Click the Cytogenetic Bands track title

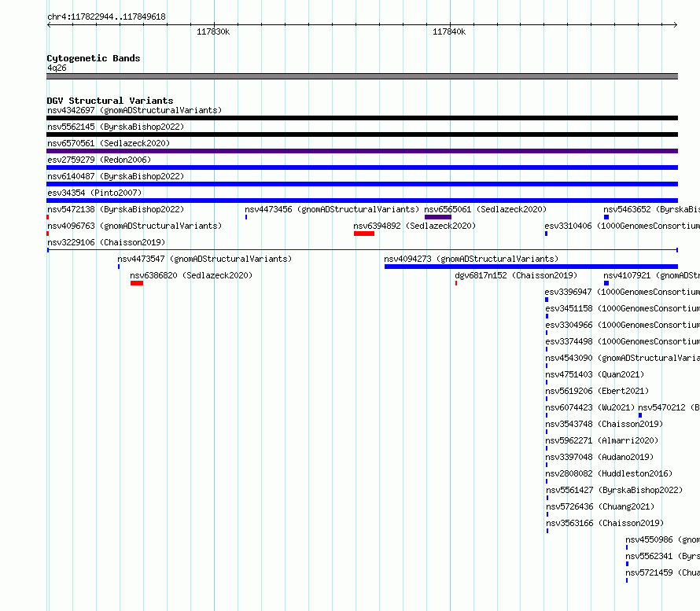click(x=94, y=58)
